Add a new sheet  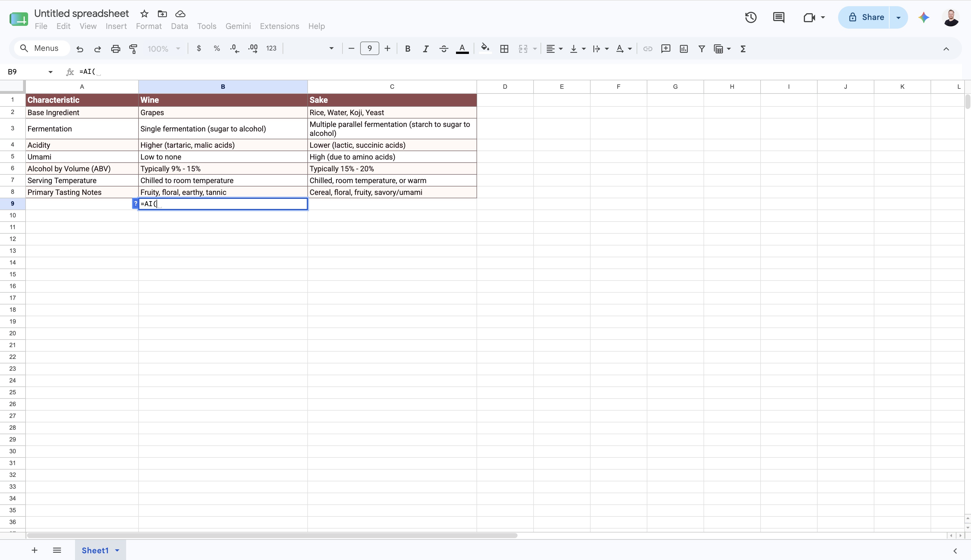click(34, 550)
